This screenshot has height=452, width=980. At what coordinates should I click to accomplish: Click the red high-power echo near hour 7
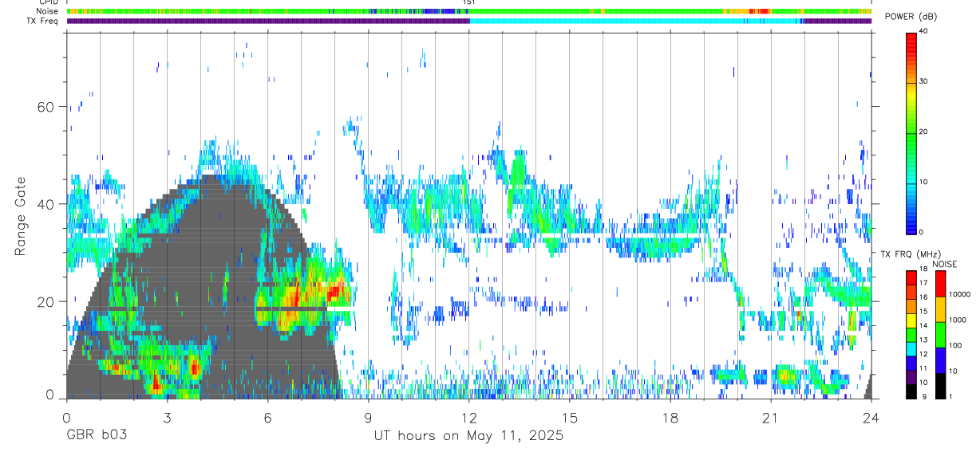pos(297,297)
